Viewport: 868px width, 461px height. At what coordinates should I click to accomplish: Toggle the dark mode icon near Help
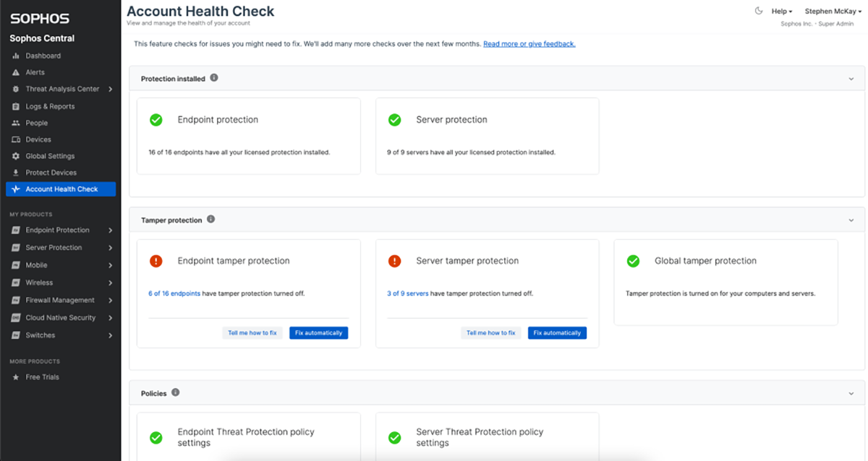tap(759, 11)
